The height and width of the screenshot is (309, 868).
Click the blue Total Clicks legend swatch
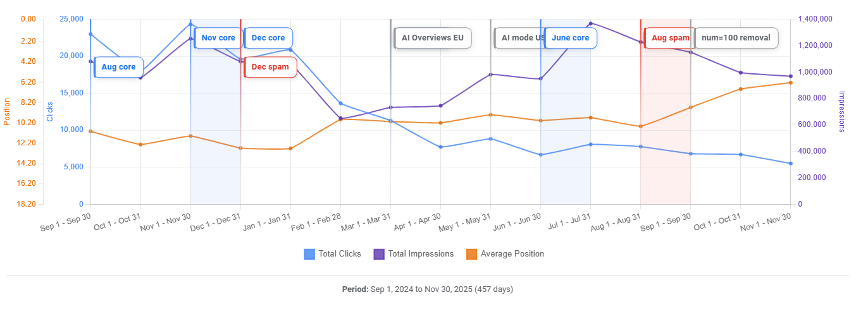coord(309,254)
